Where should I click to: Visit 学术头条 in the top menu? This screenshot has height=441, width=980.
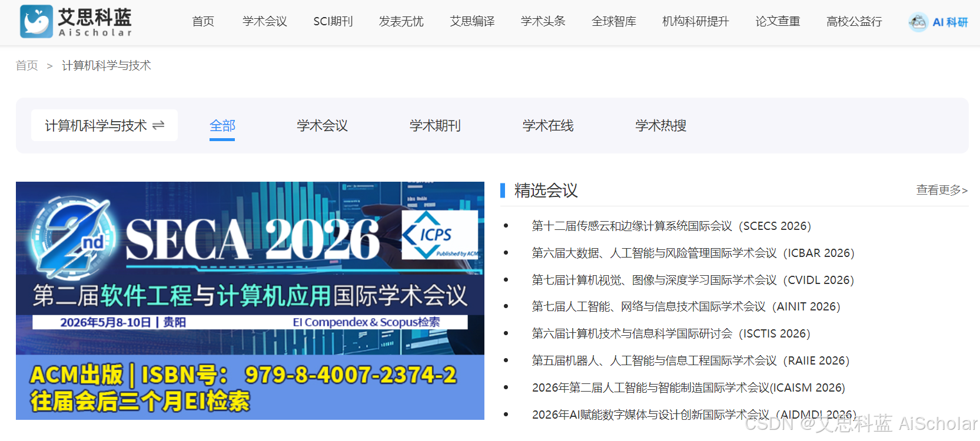(543, 22)
